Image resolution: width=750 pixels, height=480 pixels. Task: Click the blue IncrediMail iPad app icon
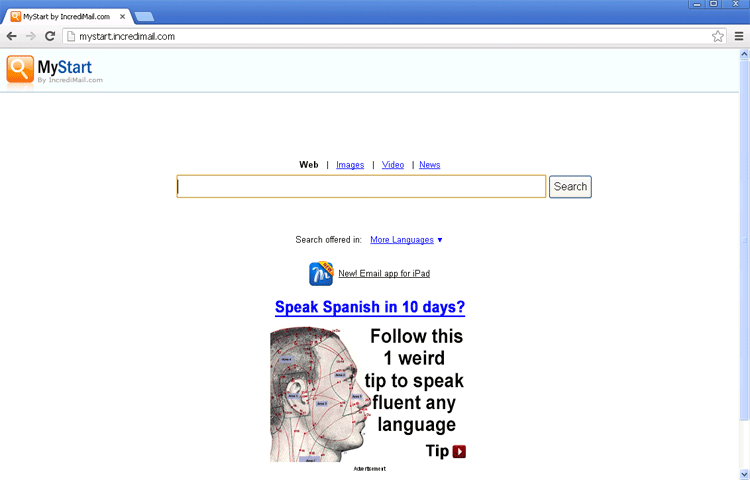(321, 274)
